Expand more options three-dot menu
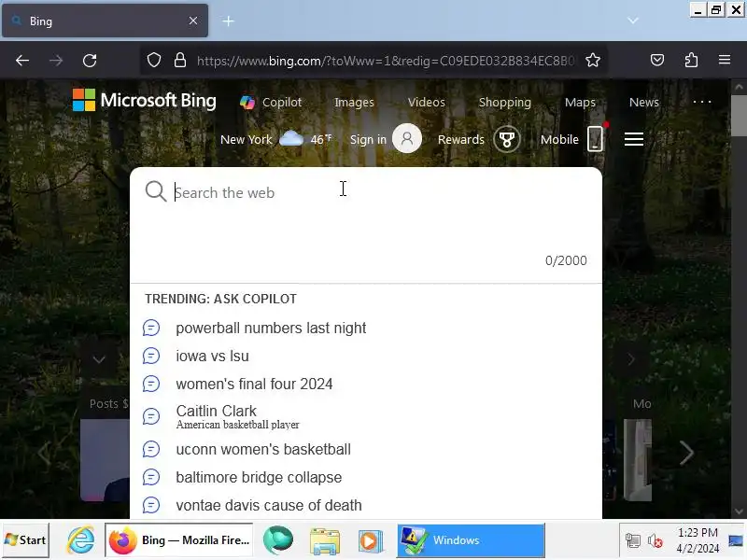The height and width of the screenshot is (560, 747). pyautogui.click(x=702, y=102)
